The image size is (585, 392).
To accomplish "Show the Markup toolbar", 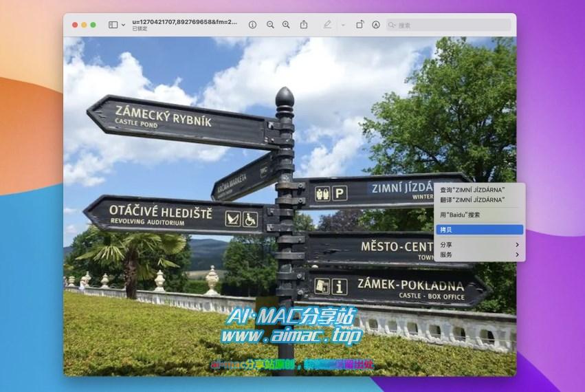I will tap(376, 25).
